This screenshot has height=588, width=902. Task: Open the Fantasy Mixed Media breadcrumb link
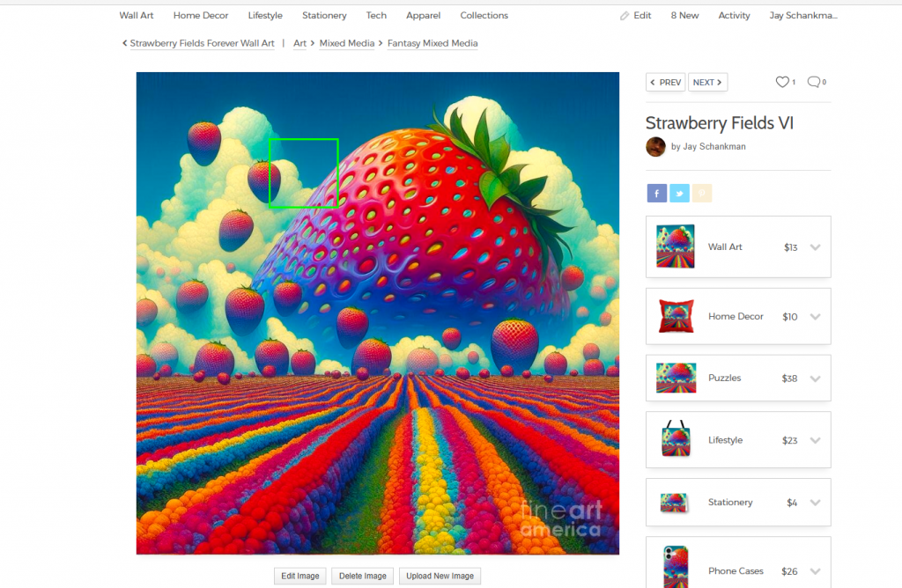tap(433, 43)
